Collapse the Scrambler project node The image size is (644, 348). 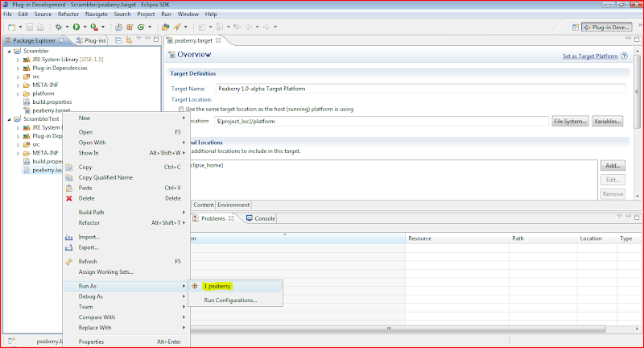point(9,52)
